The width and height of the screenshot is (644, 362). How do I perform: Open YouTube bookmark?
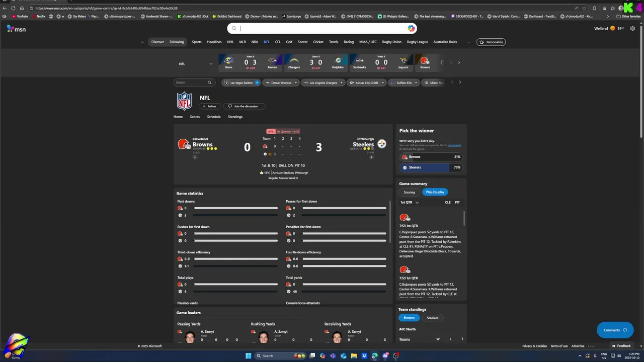point(20,17)
